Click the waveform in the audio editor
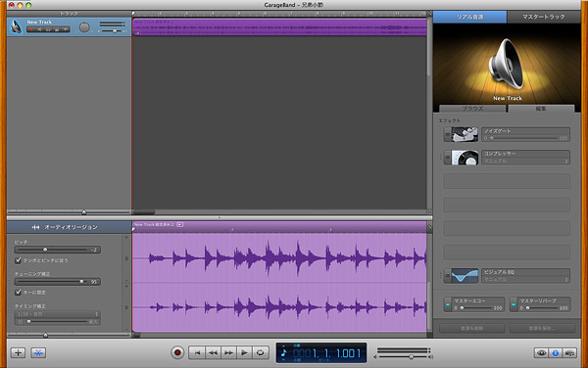 click(x=279, y=283)
